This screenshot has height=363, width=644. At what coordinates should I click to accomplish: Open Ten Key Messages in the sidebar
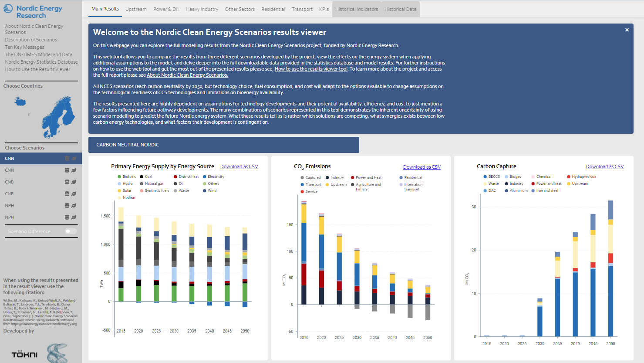(24, 47)
